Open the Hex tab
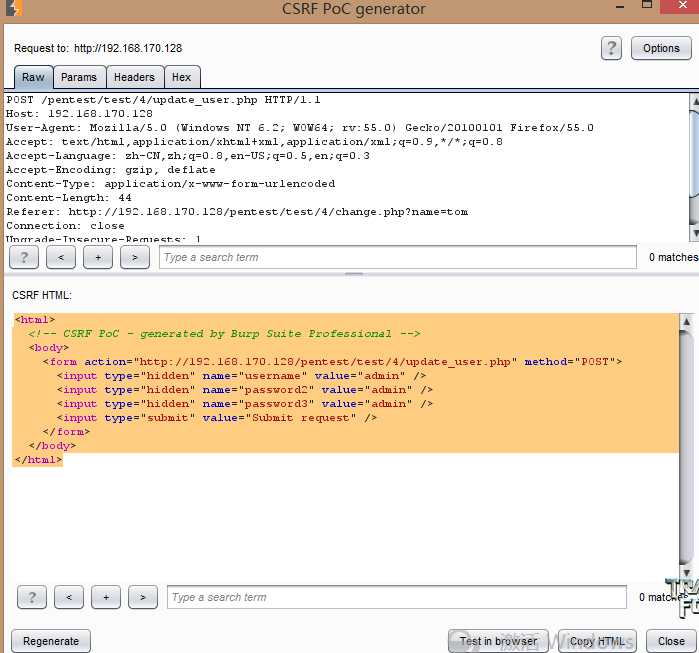This screenshot has height=653, width=699. click(x=181, y=77)
